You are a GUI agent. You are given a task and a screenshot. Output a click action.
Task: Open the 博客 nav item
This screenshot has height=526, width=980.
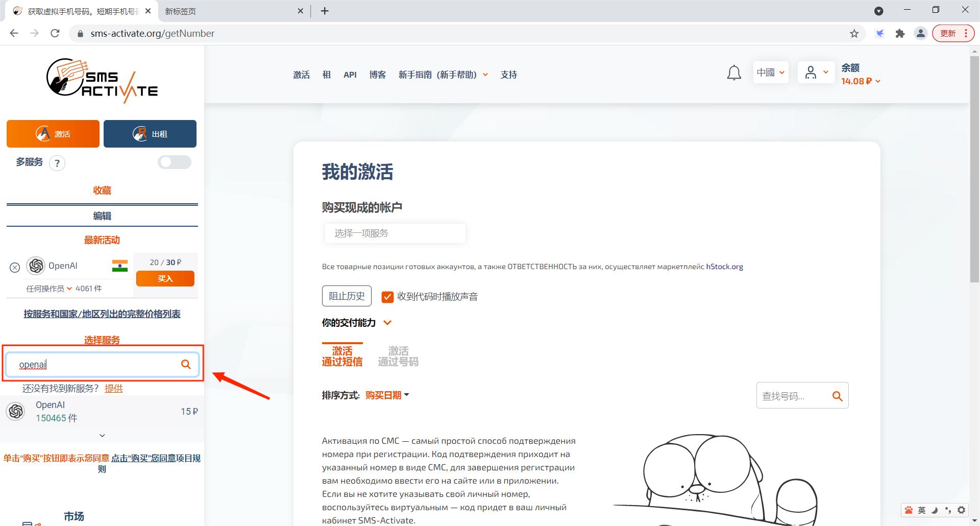378,75
